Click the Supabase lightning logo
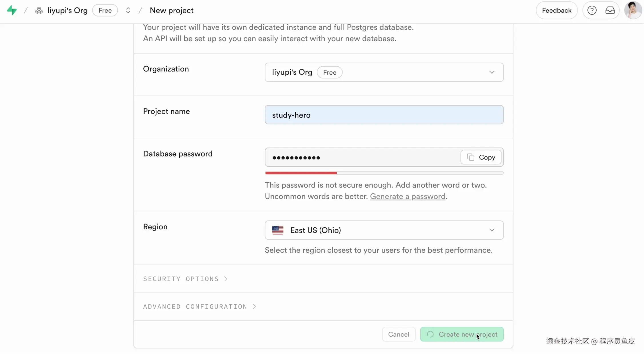This screenshot has width=644, height=354. click(12, 11)
